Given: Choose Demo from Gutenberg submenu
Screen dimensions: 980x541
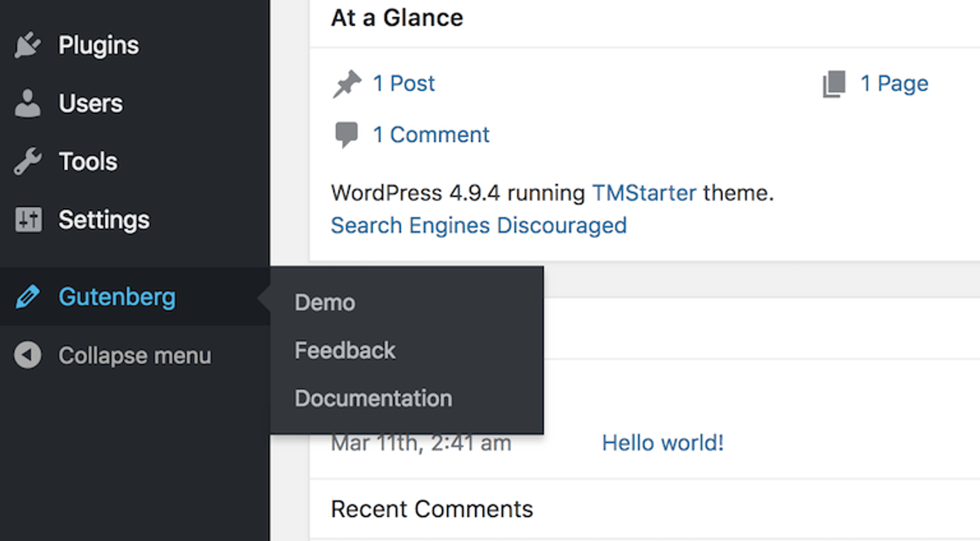Looking at the screenshot, I should 325,302.
